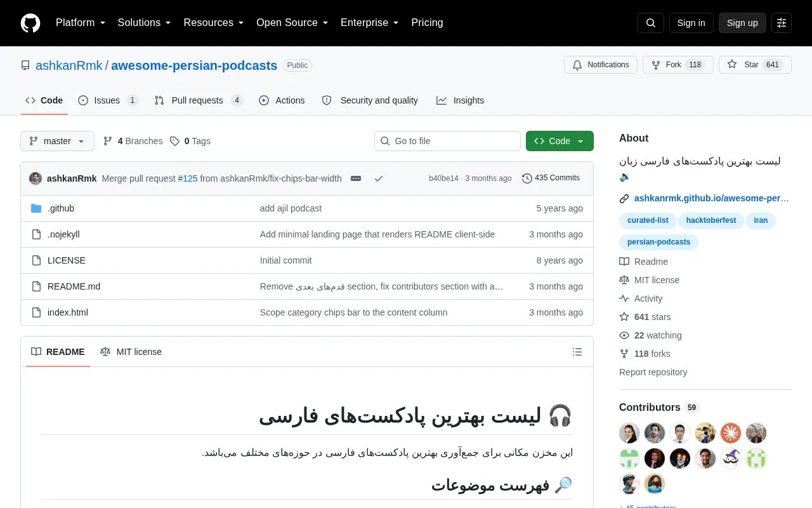
Task: Open the README outline list icon
Action: point(577,352)
